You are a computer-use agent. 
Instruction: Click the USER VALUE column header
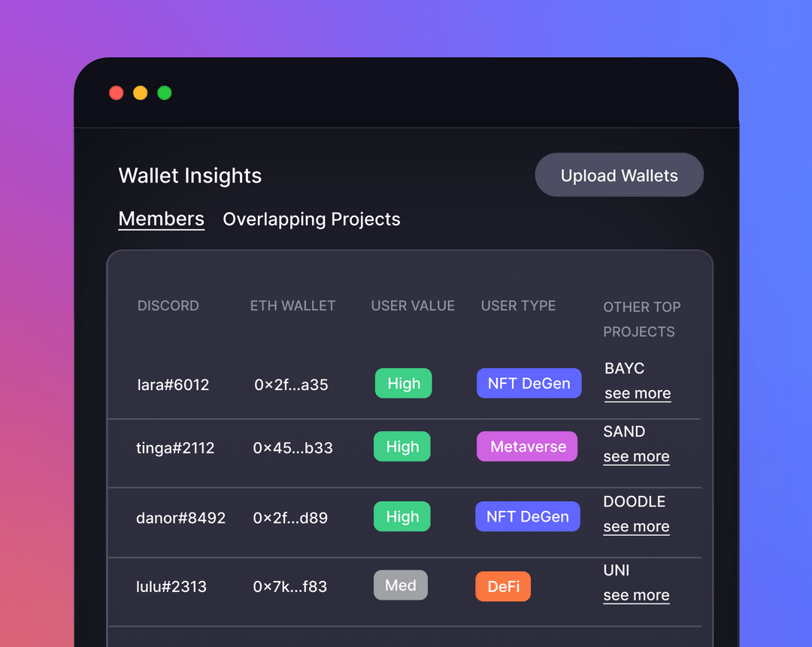[x=413, y=305]
